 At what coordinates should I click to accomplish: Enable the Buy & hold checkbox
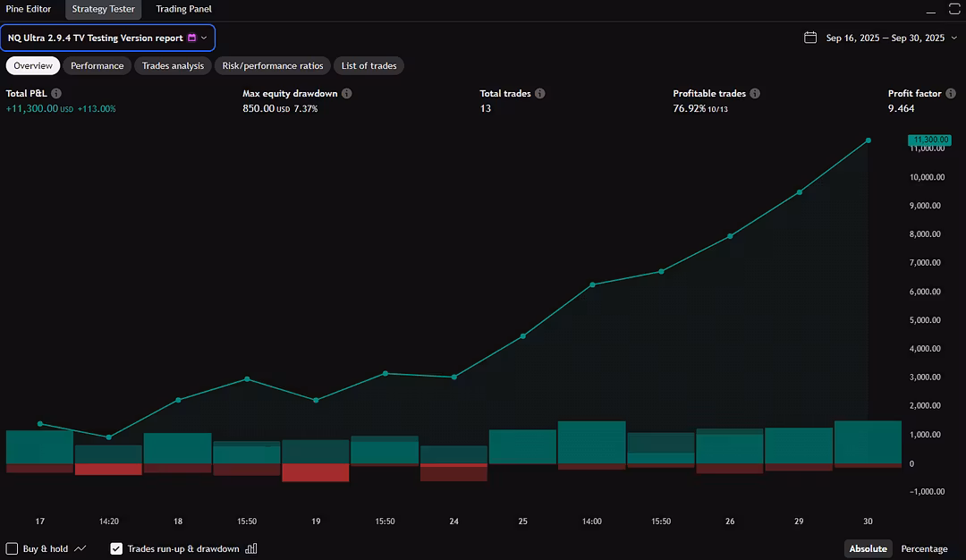click(13, 548)
